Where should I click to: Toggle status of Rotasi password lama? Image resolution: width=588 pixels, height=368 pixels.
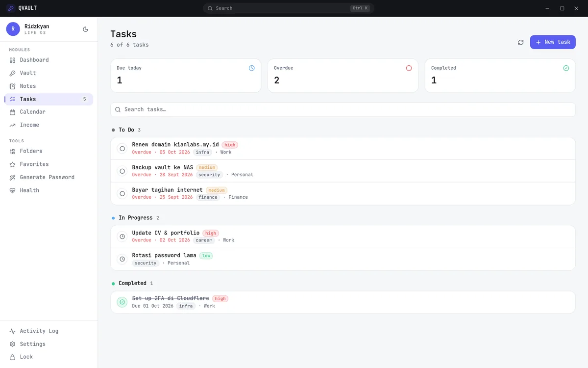[122, 259]
